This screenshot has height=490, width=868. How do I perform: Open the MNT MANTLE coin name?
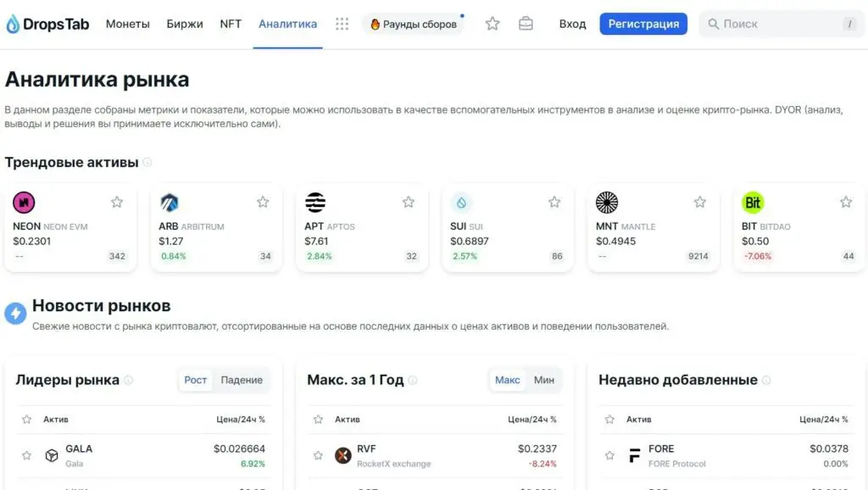click(626, 226)
